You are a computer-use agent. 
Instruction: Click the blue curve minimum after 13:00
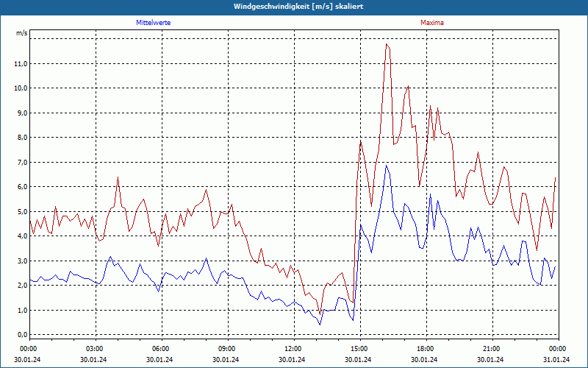320,325
